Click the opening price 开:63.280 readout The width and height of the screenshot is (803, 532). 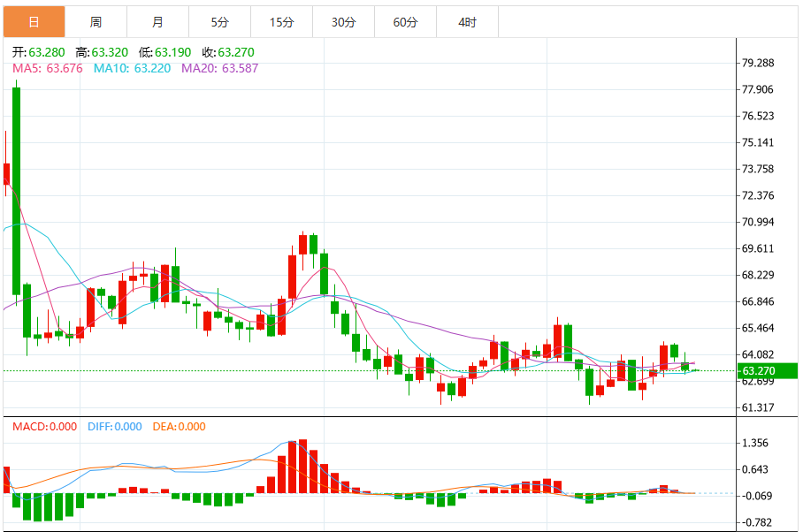click(39, 53)
